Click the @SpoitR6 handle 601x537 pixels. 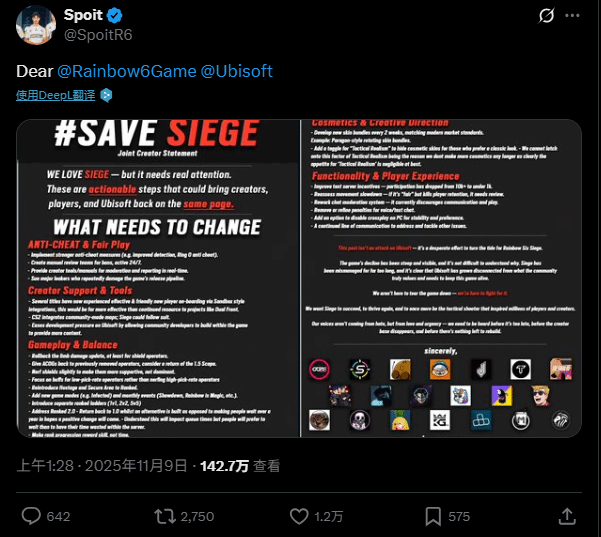[x=96, y=37]
